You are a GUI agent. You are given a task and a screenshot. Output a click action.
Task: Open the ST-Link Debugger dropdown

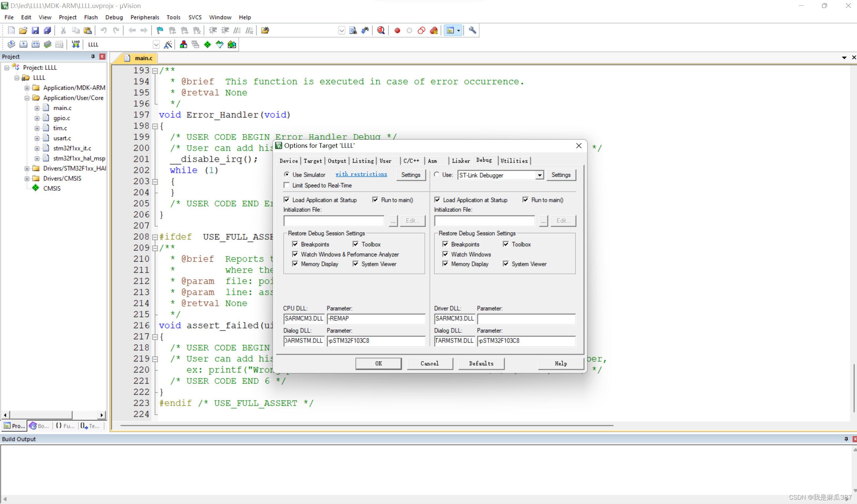tap(539, 175)
